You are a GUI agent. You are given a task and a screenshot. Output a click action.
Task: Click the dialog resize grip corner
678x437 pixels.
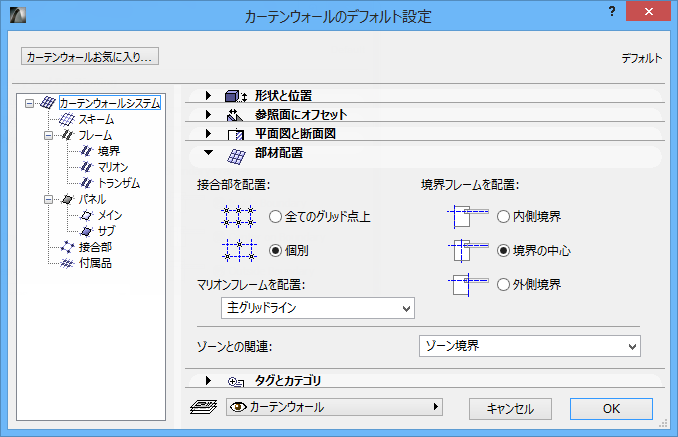click(663, 424)
